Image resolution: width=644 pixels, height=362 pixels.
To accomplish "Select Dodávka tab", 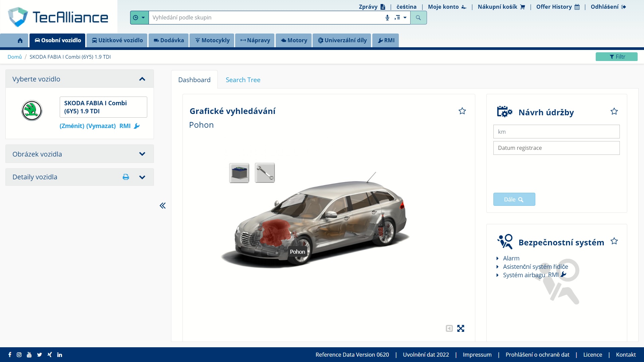I will point(169,40).
